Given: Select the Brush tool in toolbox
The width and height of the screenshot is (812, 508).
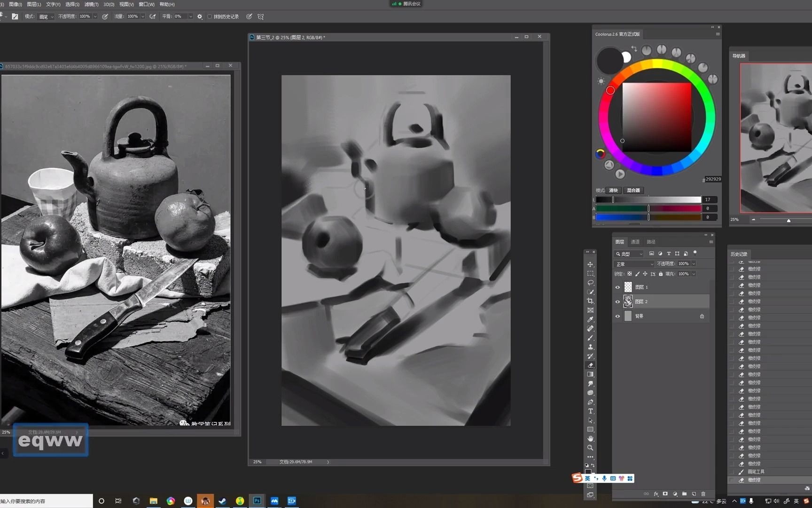Looking at the screenshot, I should pyautogui.click(x=590, y=338).
